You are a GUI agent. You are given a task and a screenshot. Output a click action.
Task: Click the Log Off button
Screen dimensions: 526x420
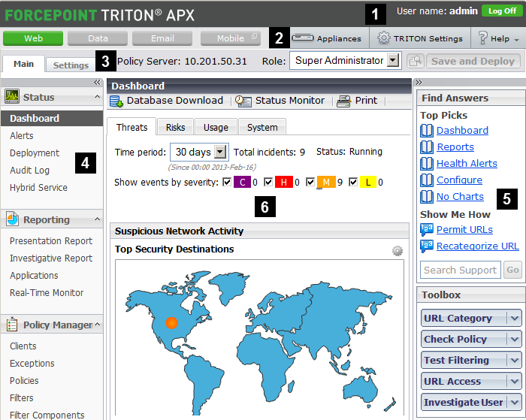click(x=502, y=11)
